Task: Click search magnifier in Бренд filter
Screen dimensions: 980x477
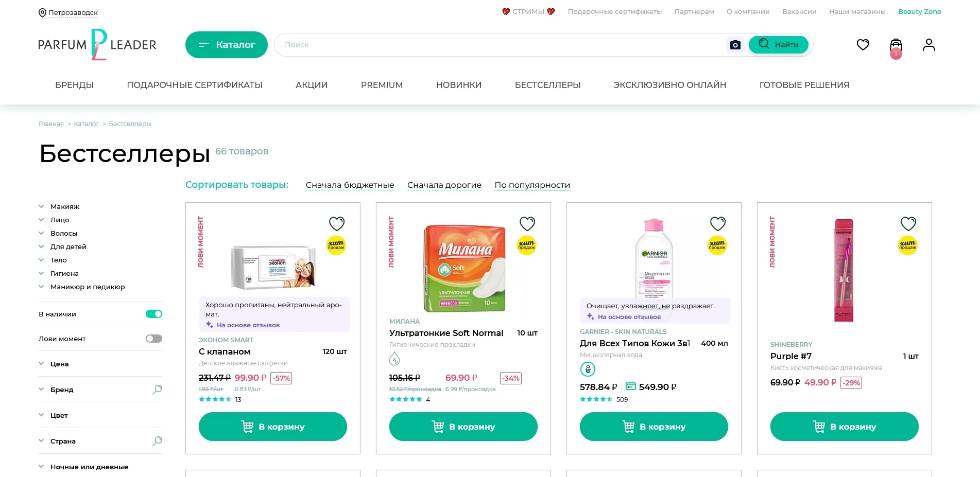Action: point(158,390)
